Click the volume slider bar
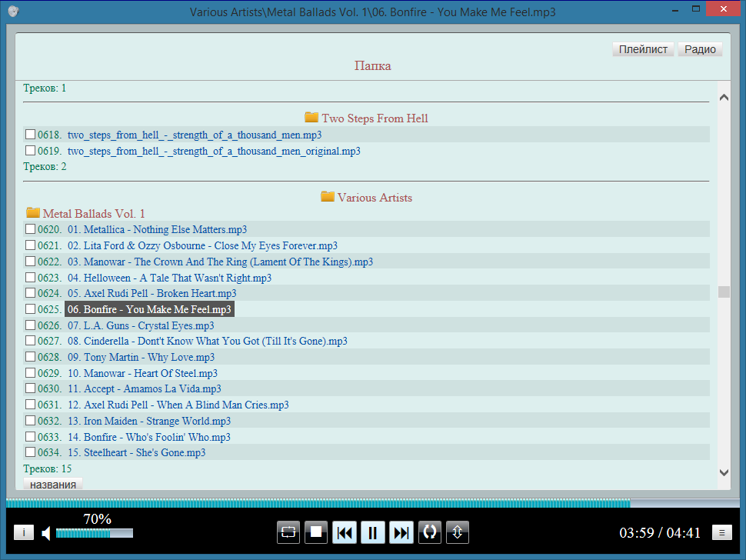746x560 pixels. pos(94,533)
